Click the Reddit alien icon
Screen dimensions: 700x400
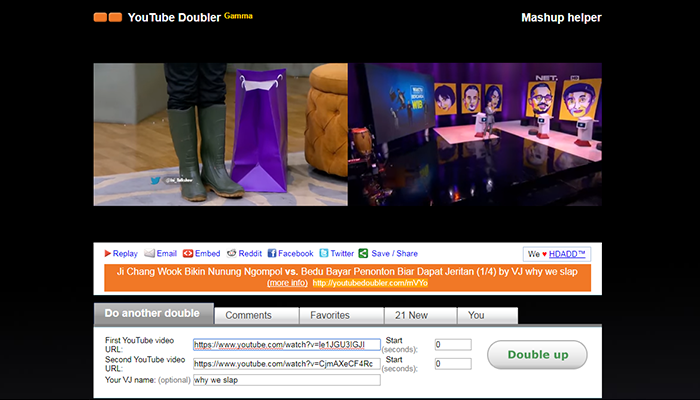[x=231, y=254]
